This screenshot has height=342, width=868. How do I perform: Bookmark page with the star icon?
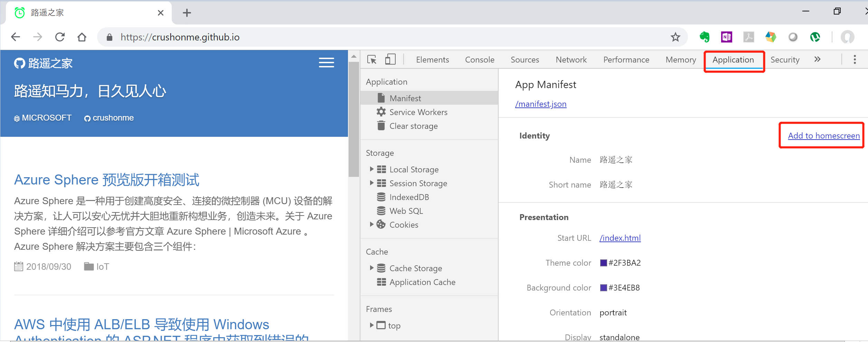[x=675, y=37]
